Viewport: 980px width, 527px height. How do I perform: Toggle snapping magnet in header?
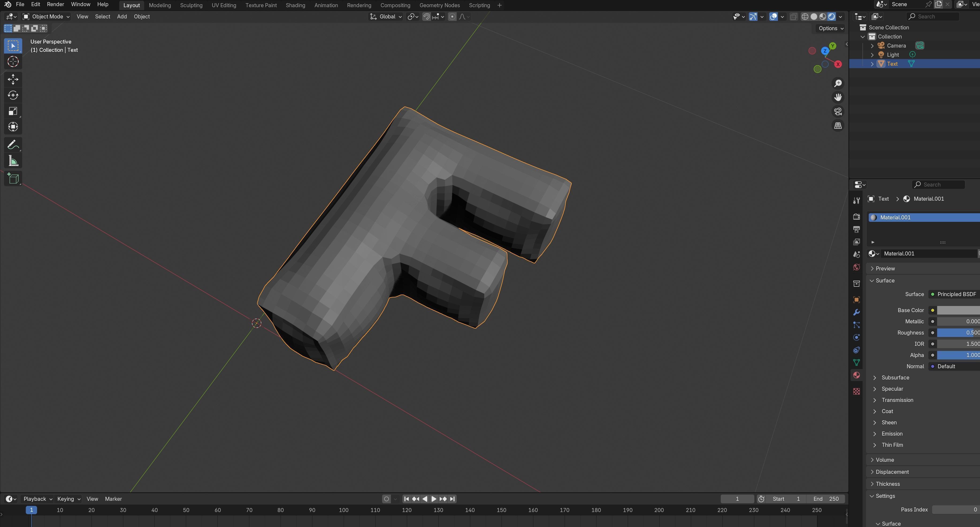(426, 17)
